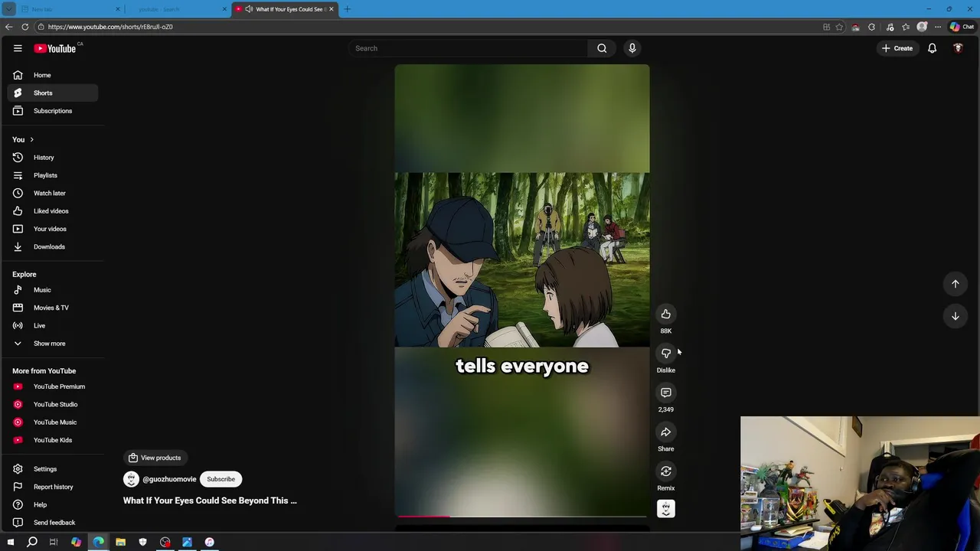
Task: Click the @guzohuomovie channel name
Action: [169, 479]
